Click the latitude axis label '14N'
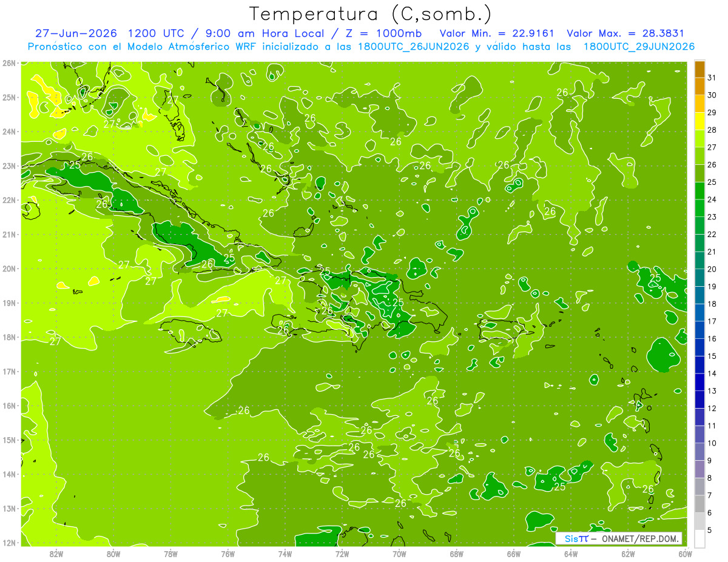 pos(9,474)
